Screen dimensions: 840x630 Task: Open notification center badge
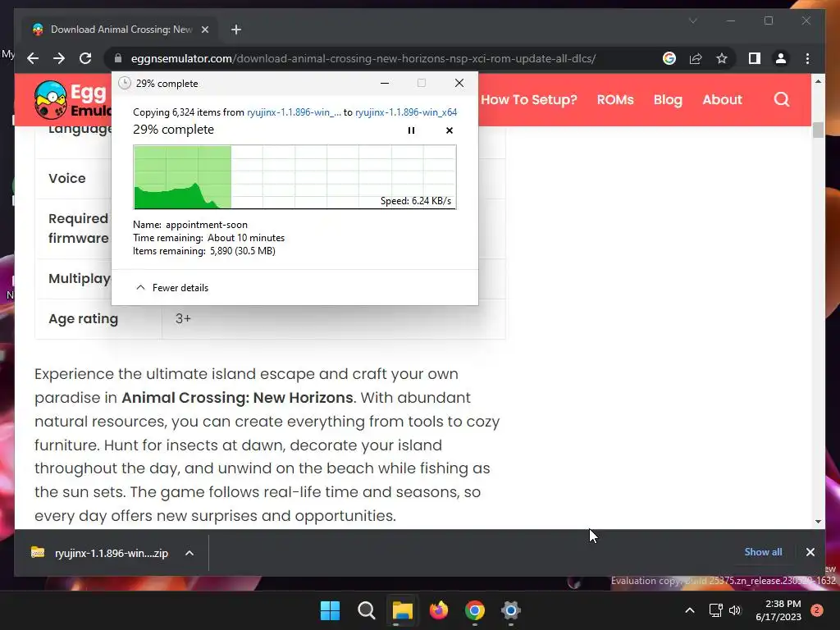pyautogui.click(x=817, y=610)
